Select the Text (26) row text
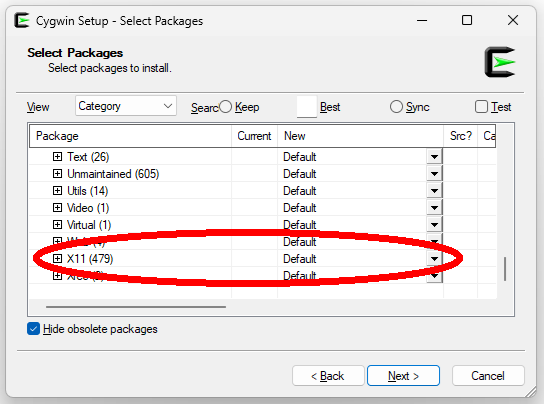This screenshot has height=404, width=544. coord(88,157)
